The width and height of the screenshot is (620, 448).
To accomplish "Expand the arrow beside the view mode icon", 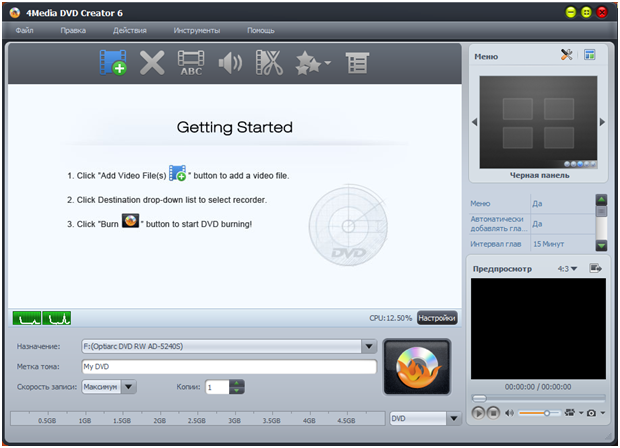I will click(x=581, y=413).
